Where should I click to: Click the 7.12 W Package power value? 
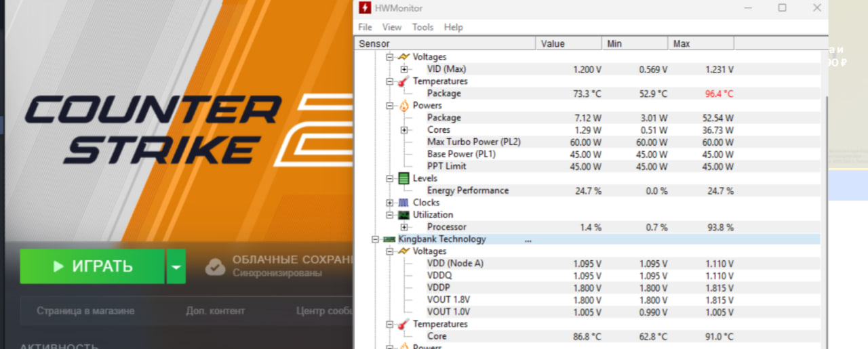(588, 118)
